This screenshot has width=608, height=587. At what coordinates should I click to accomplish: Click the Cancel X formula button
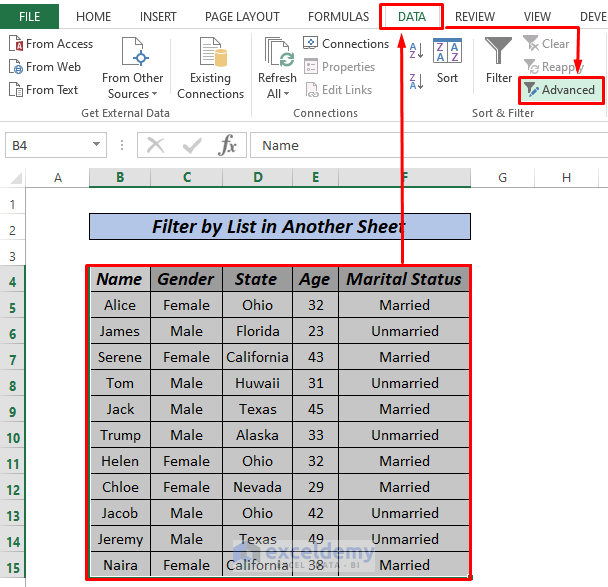click(155, 145)
